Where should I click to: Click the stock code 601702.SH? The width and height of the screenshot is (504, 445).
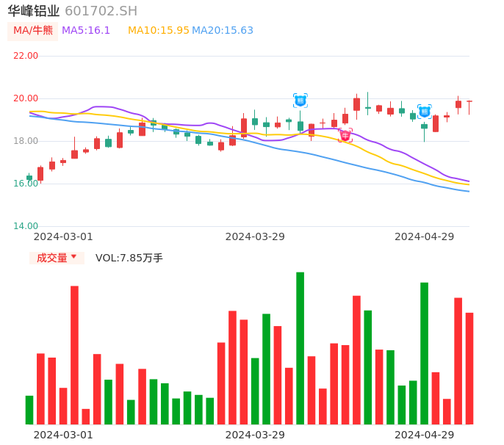pos(101,11)
